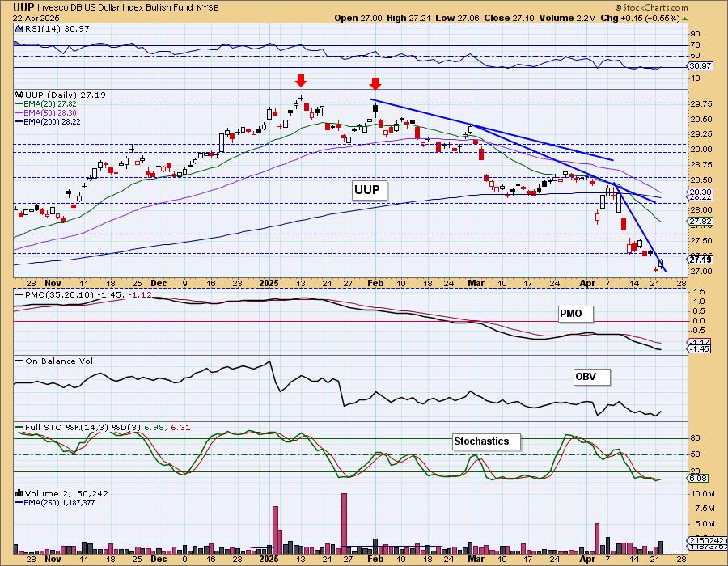This screenshot has width=728, height=566.
Task: Click the 6.98 stochastics value tag on right
Action: (699, 478)
